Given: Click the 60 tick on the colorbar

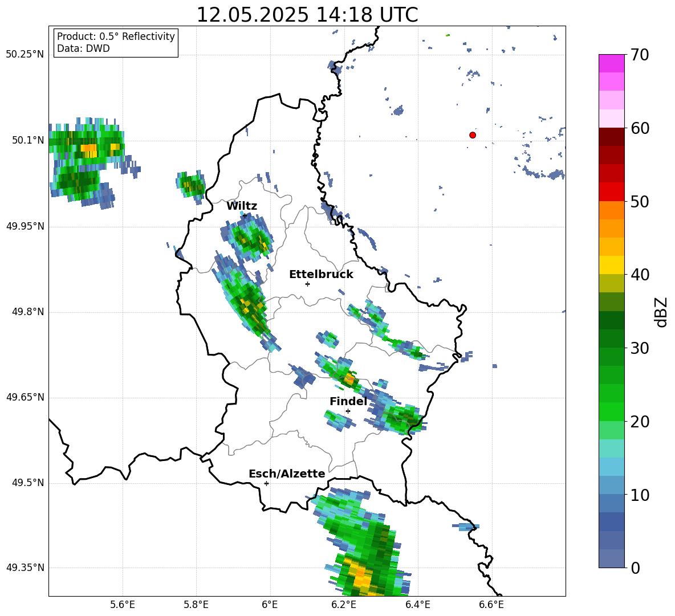Looking at the screenshot, I should tap(639, 128).
